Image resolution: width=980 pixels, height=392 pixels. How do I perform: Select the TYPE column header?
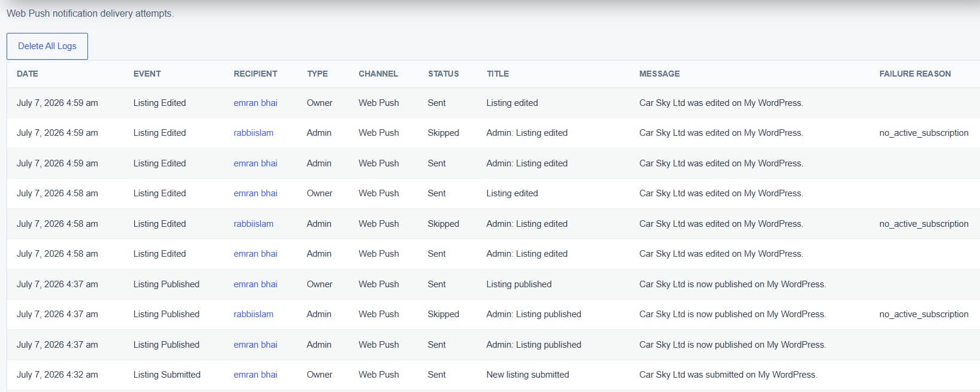pyautogui.click(x=317, y=74)
